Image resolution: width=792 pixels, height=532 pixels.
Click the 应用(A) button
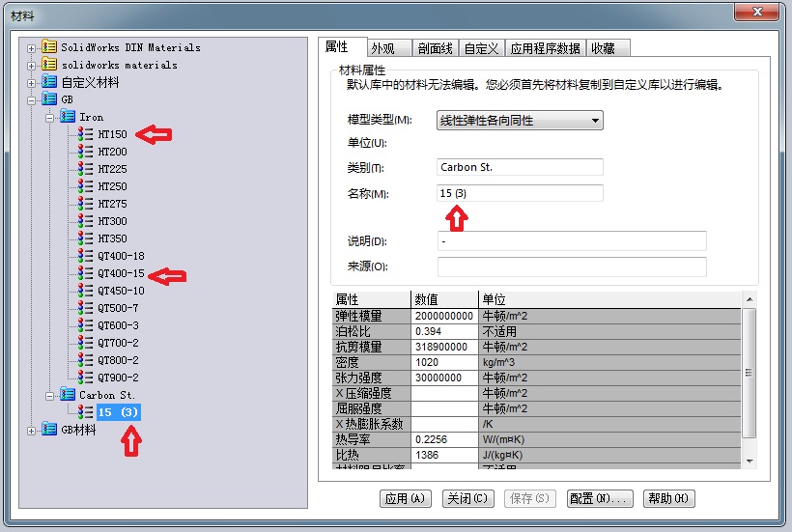click(x=405, y=498)
